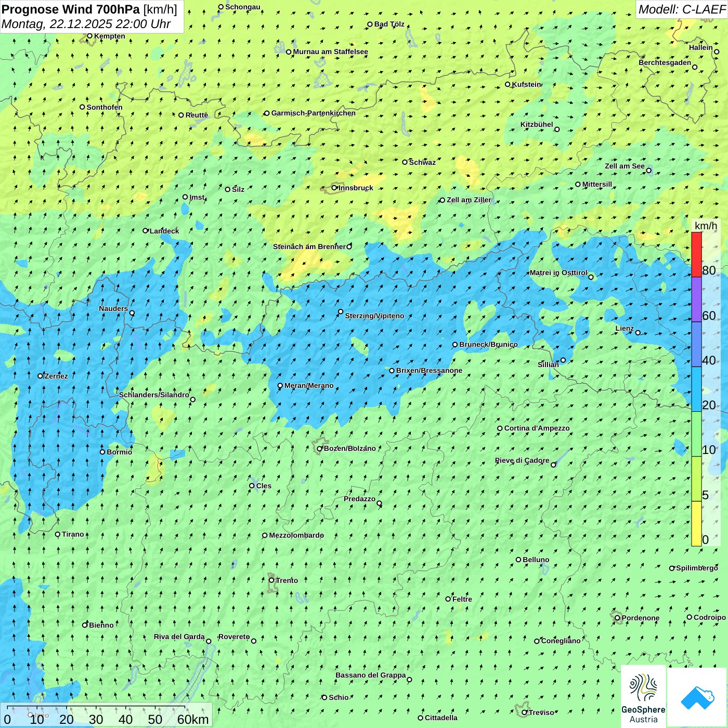Select the Innsbruck city label

pos(356,188)
